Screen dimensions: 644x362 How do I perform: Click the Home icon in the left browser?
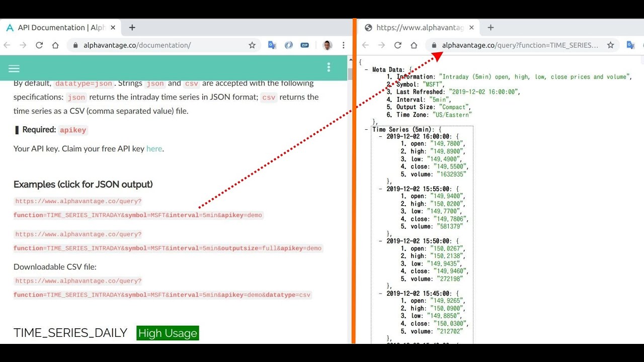point(55,45)
